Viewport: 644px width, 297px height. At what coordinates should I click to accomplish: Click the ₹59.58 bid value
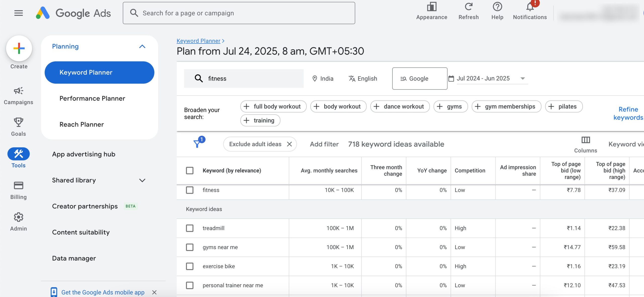tap(617, 247)
